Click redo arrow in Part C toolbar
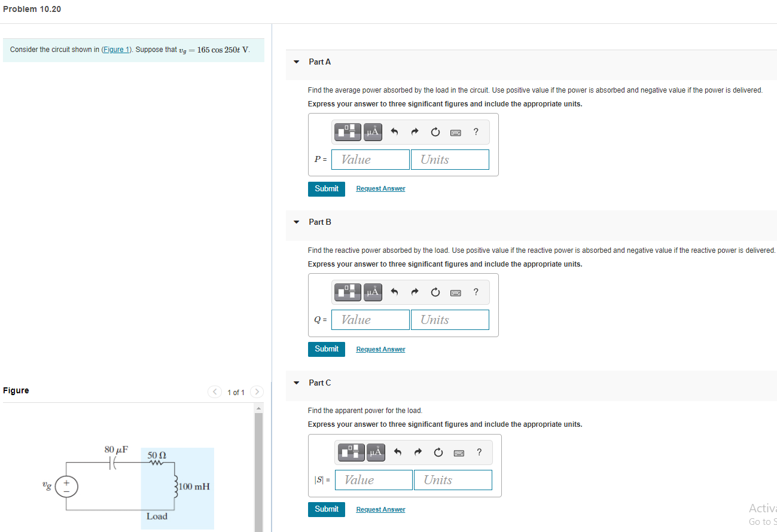This screenshot has width=777, height=532. click(x=418, y=452)
